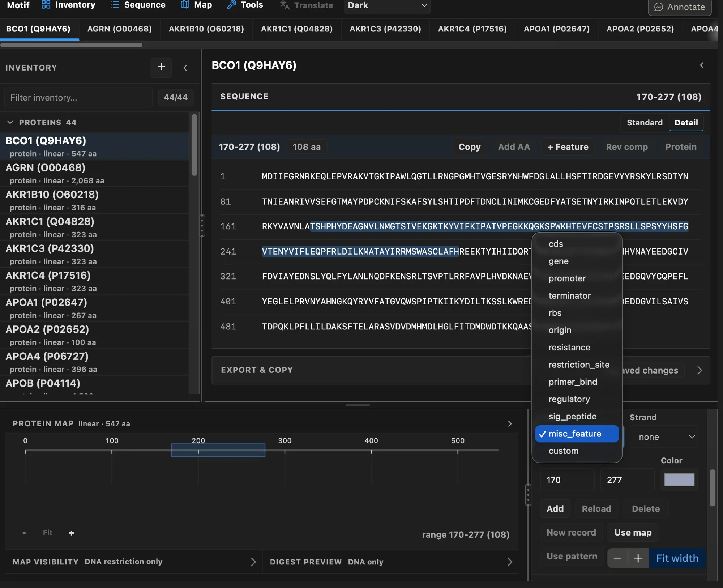Click the Add feature button

coord(555,508)
